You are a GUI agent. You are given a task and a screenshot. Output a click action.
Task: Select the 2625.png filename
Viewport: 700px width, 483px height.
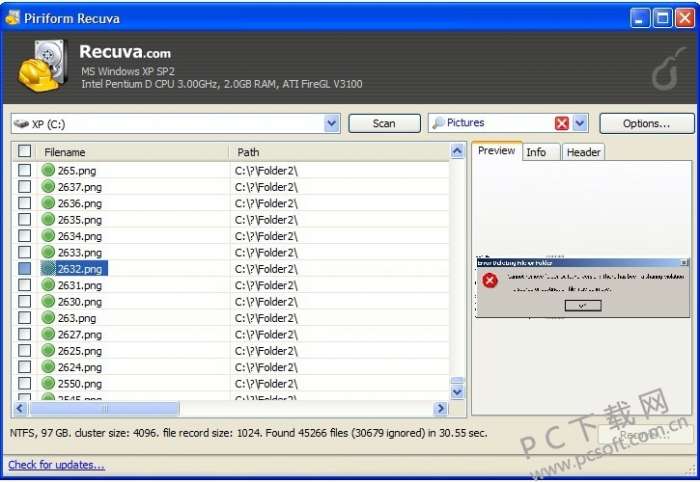tap(80, 351)
